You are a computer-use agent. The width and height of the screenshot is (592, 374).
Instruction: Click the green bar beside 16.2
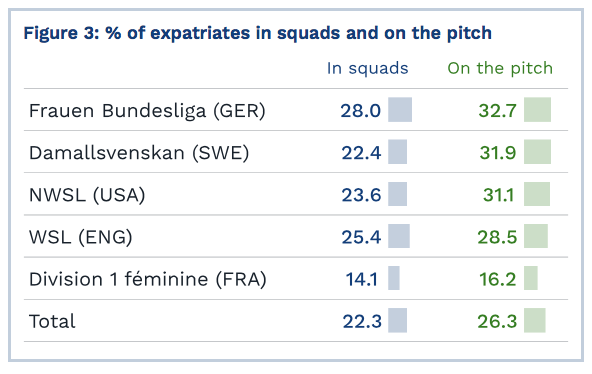point(531,278)
